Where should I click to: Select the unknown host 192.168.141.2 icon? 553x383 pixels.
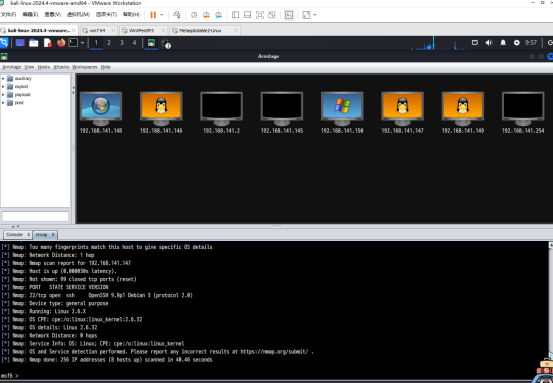[221, 109]
